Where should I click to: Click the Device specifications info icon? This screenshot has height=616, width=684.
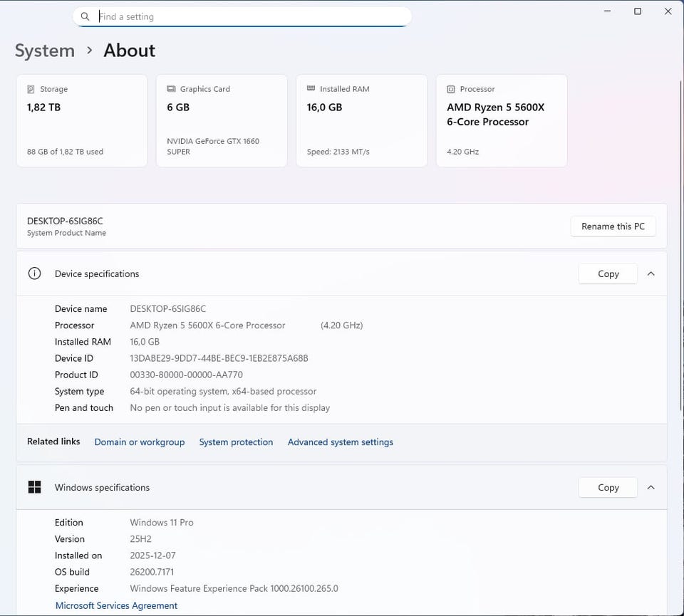34,273
